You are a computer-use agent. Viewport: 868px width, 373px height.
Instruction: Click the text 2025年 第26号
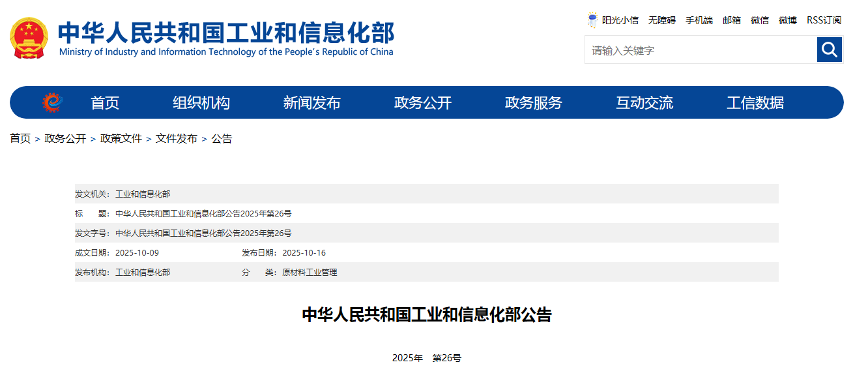427,358
